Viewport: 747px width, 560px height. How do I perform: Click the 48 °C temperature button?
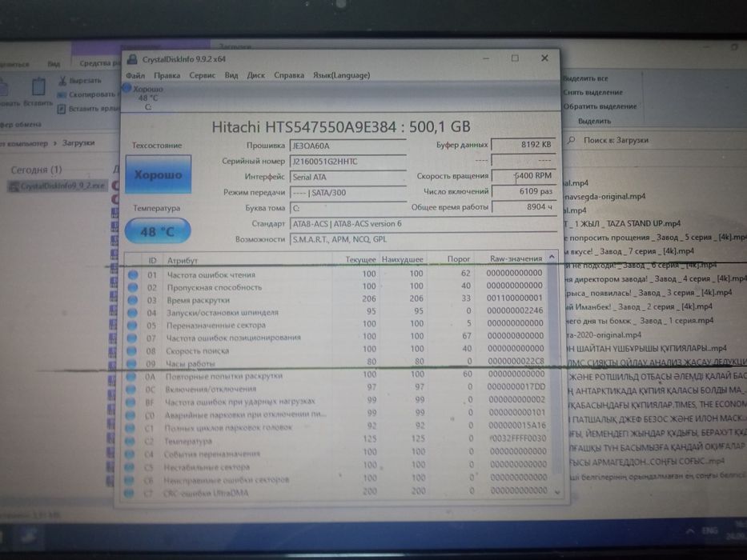[158, 231]
